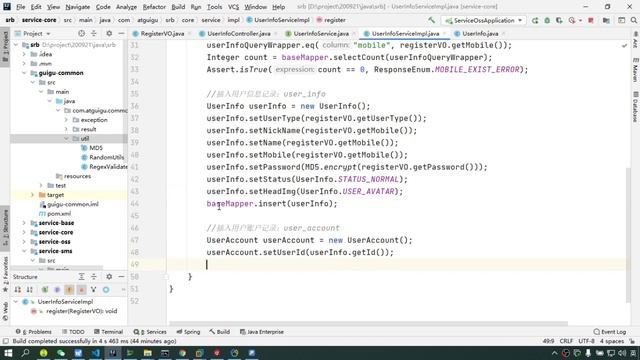The image size is (640, 360).
Task: Open the Refactor menu
Action: [x=154, y=7]
